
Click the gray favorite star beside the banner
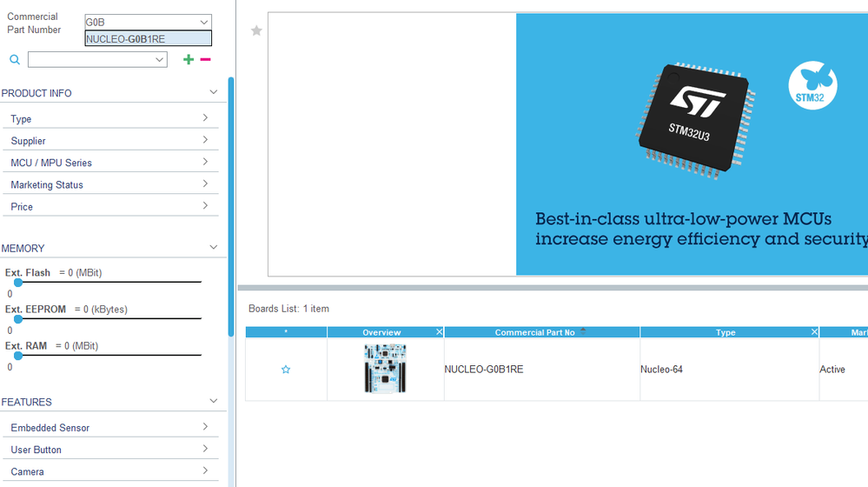256,30
